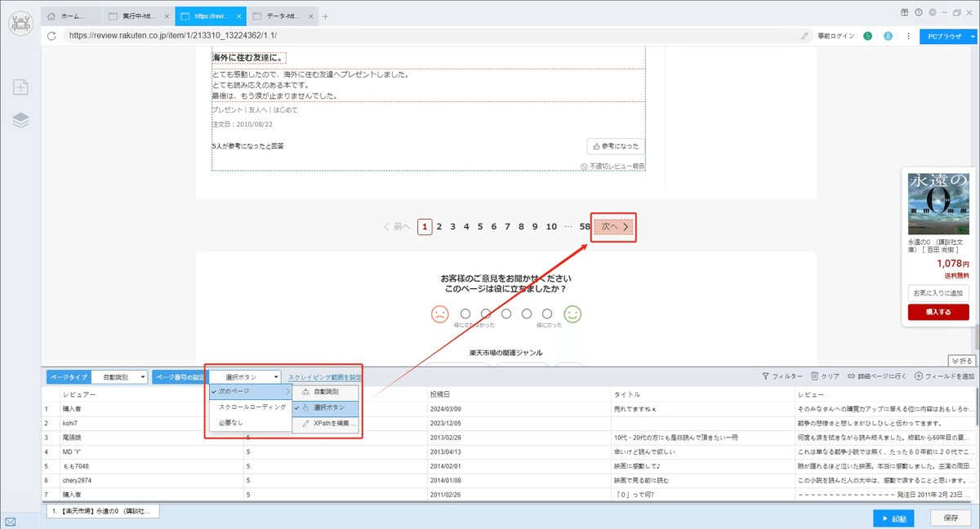Go to review page 10
The height and width of the screenshot is (529, 980).
pos(551,227)
